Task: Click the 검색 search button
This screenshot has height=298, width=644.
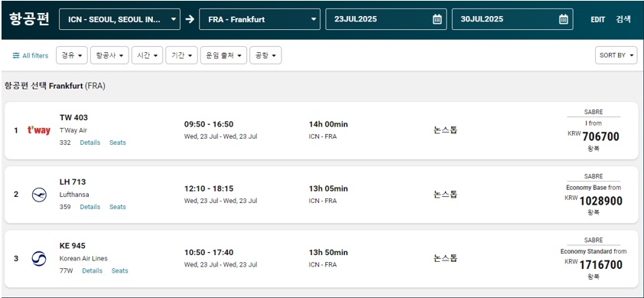Action: coord(623,19)
